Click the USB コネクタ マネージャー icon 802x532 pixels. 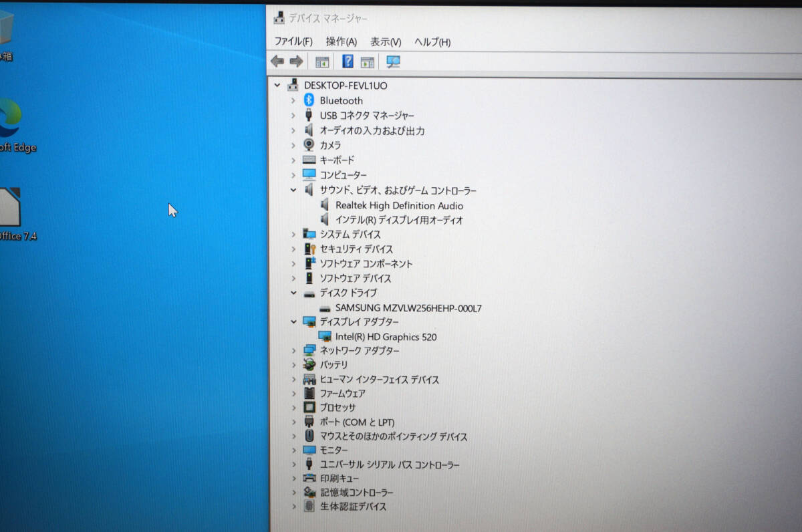pyautogui.click(x=309, y=115)
